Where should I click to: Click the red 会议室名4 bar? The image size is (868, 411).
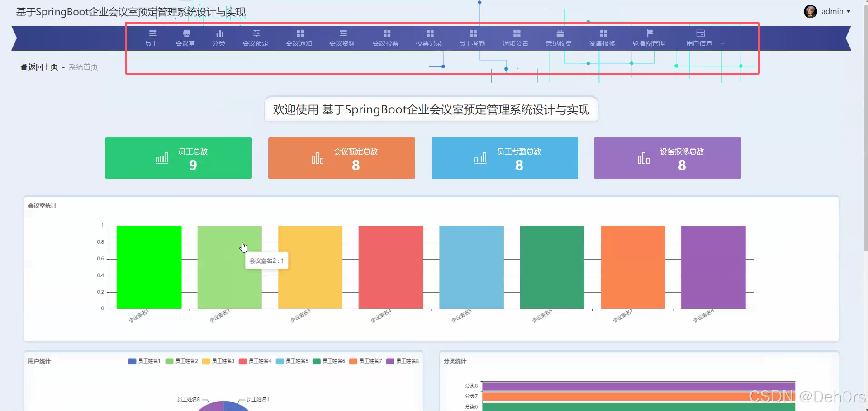(391, 267)
